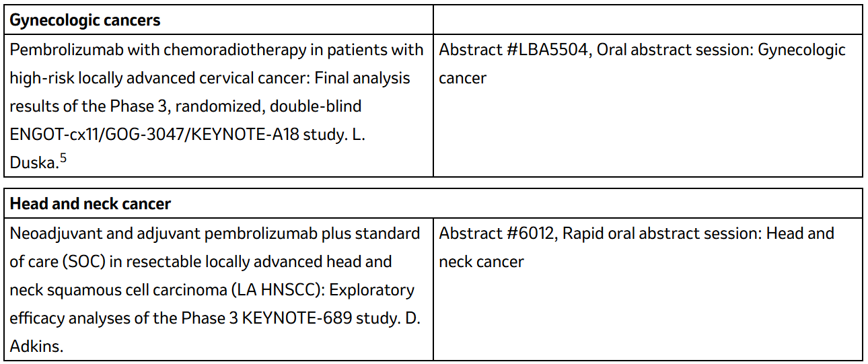868x364 pixels.
Task: Click the Oral abstract session: Gynecologic text
Action: pyautogui.click(x=721, y=50)
